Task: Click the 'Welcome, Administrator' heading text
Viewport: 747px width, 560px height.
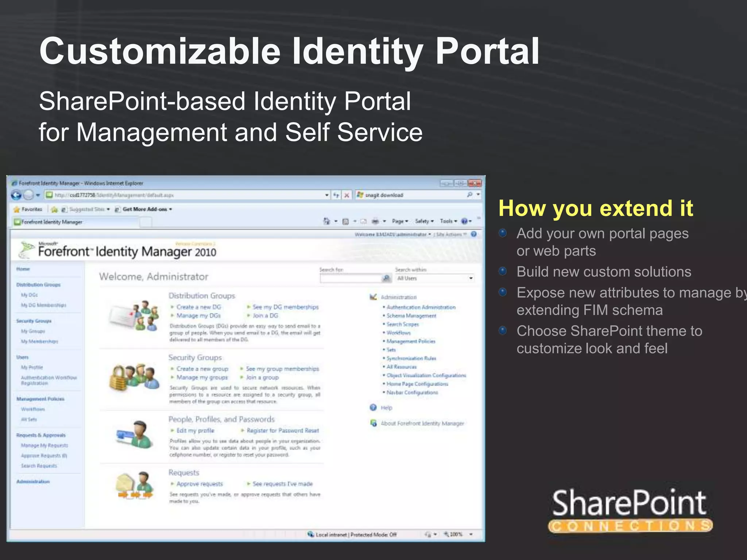Action: [x=154, y=276]
